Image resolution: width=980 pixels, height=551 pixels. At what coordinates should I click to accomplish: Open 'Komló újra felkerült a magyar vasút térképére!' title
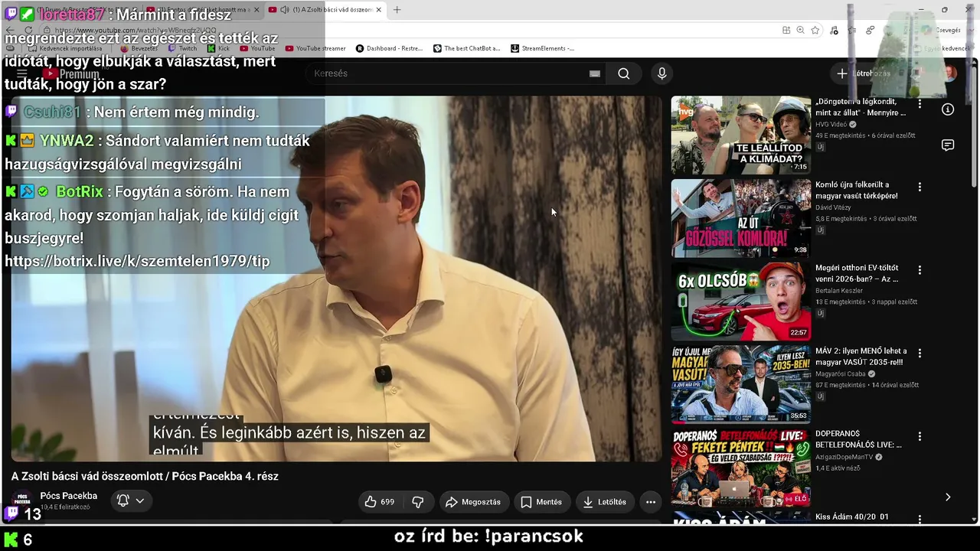pyautogui.click(x=857, y=191)
